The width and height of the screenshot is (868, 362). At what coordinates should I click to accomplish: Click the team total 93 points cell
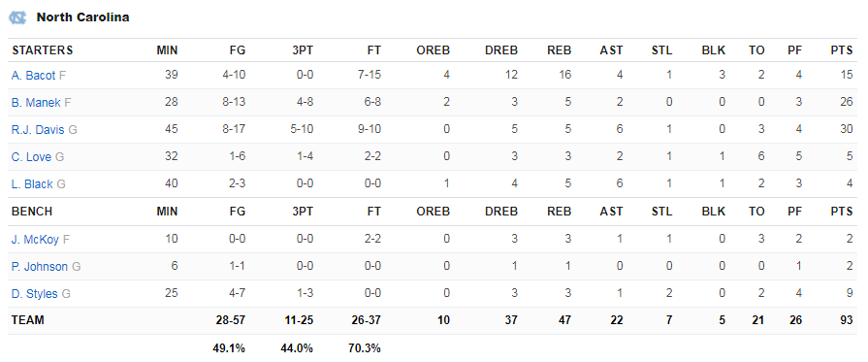click(x=846, y=320)
